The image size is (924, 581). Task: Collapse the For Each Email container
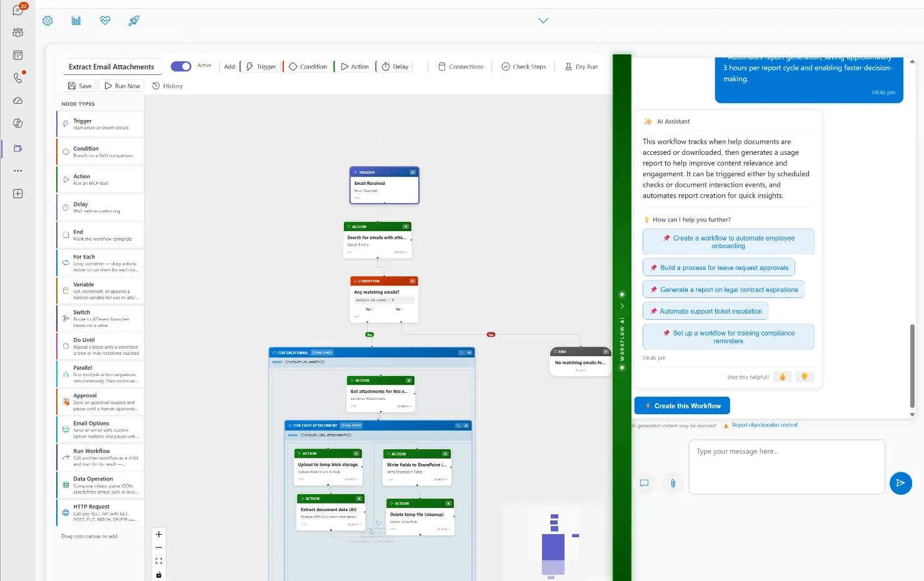(x=461, y=353)
